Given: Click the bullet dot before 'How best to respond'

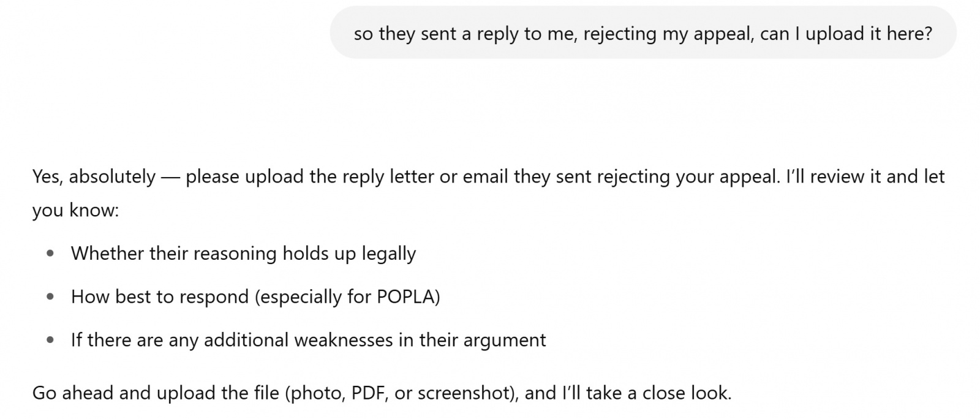Looking at the screenshot, I should click(x=50, y=297).
